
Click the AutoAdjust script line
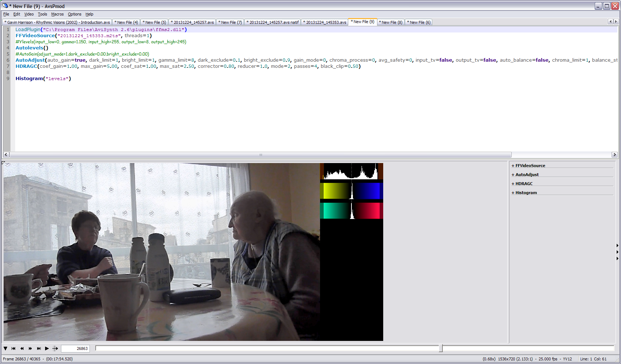(x=316, y=60)
